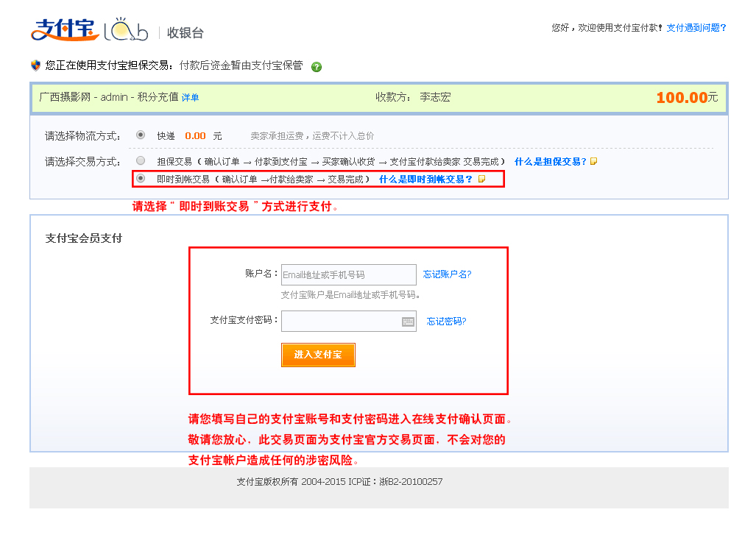Click the 广西摄影网 - admin - 积分充值 order title
756x543 pixels.
[x=108, y=97]
